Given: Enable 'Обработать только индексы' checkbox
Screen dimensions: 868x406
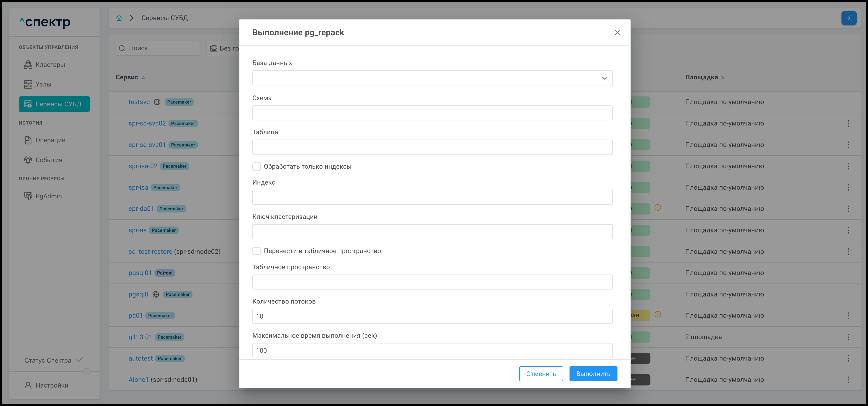Looking at the screenshot, I should 257,166.
